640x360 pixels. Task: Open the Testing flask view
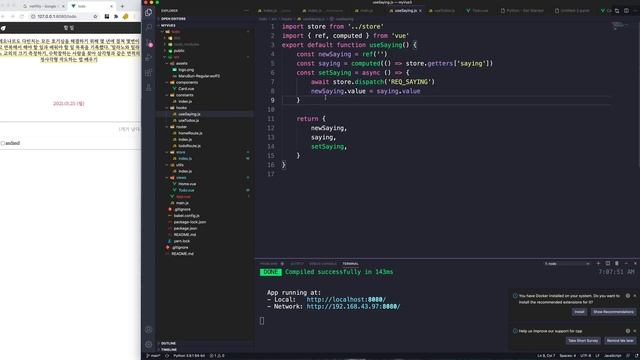149,88
